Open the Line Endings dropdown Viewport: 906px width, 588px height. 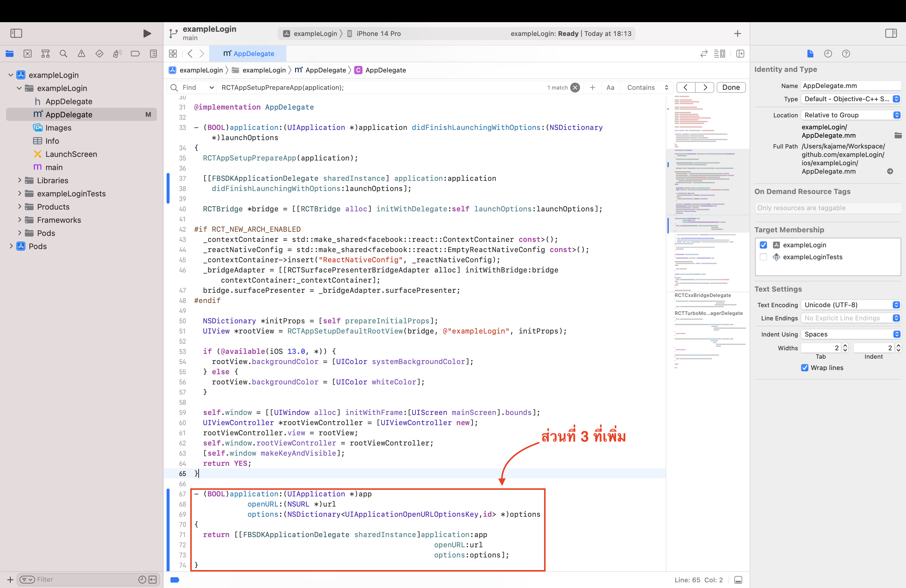click(851, 318)
